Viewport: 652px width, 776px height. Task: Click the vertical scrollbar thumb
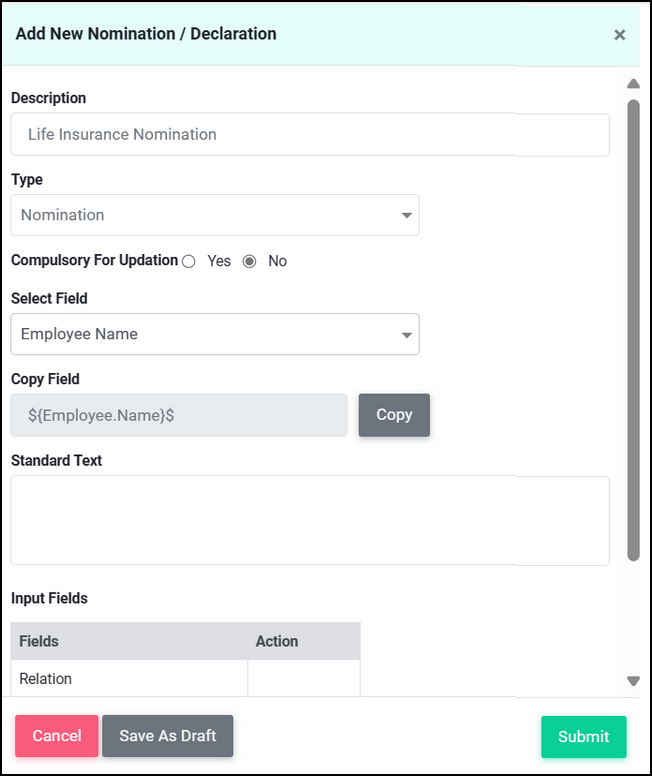[x=633, y=330]
